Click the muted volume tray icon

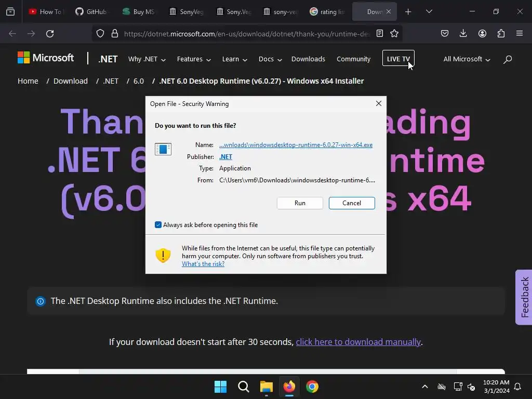[x=471, y=387]
